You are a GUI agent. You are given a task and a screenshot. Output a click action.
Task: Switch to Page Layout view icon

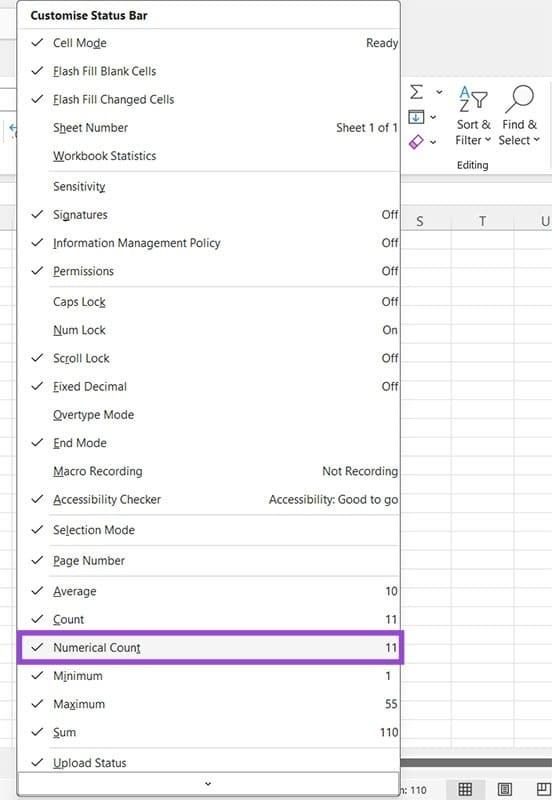pos(504,789)
